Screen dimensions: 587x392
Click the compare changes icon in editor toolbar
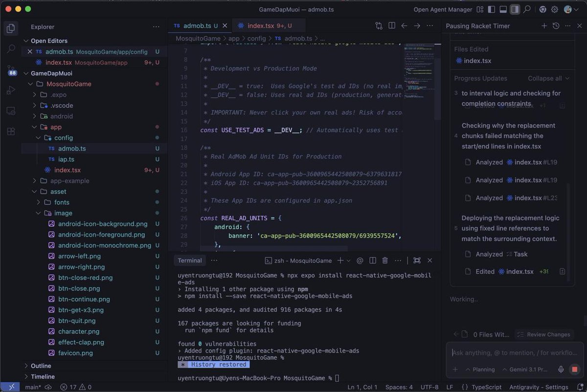[x=379, y=25]
